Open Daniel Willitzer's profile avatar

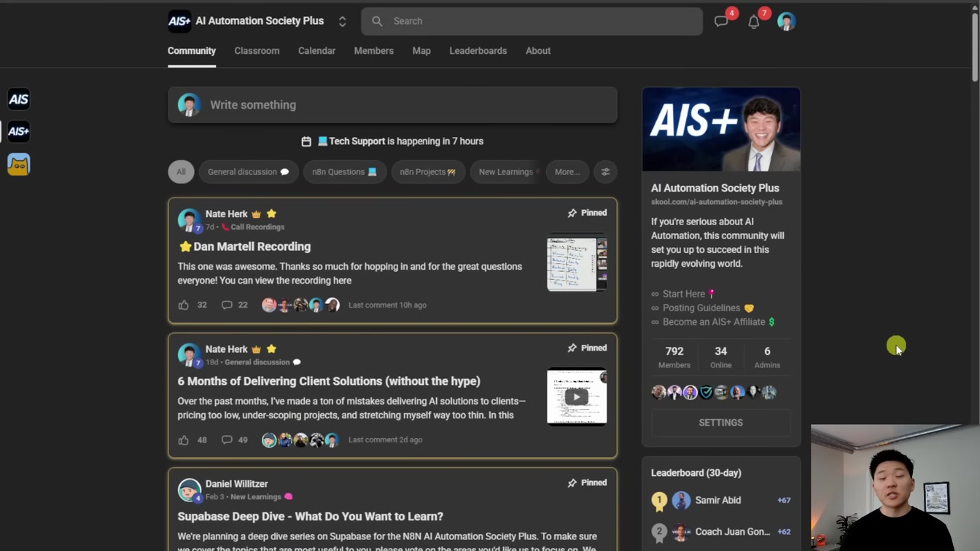pyautogui.click(x=190, y=490)
